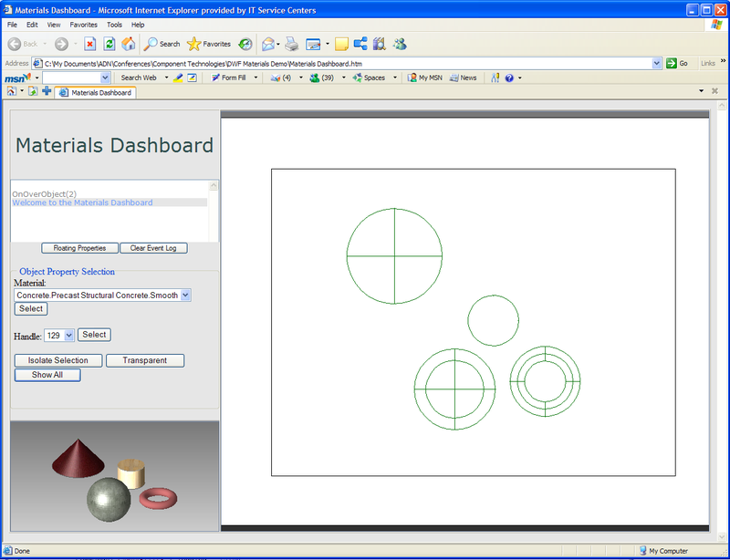Click the Stop loading icon
730x560 pixels.
click(x=90, y=44)
